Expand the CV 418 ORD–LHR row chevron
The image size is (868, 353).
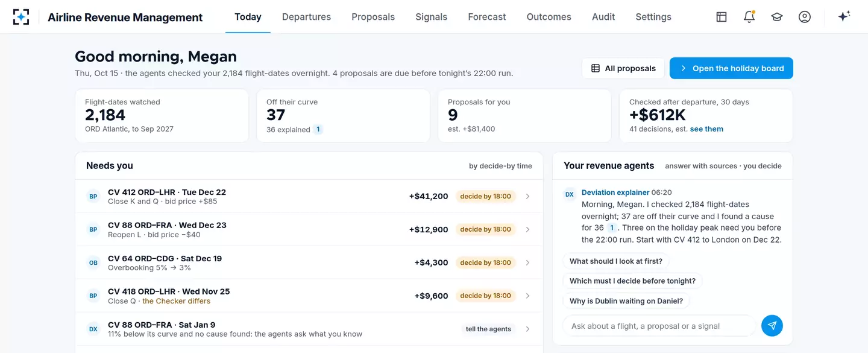coord(527,296)
